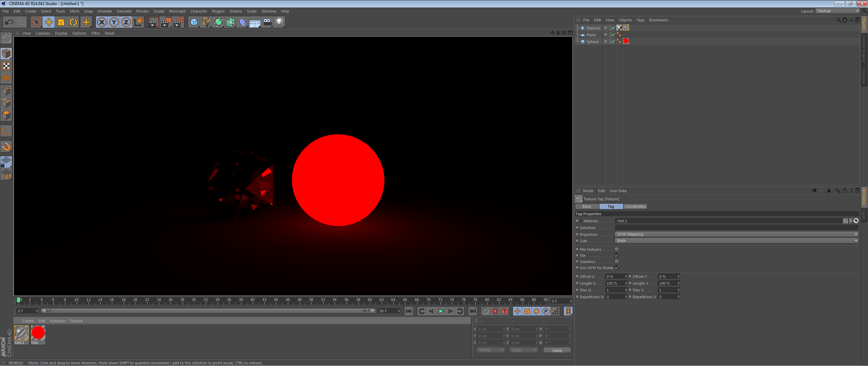Select the Sphere object in object manager

coord(592,42)
